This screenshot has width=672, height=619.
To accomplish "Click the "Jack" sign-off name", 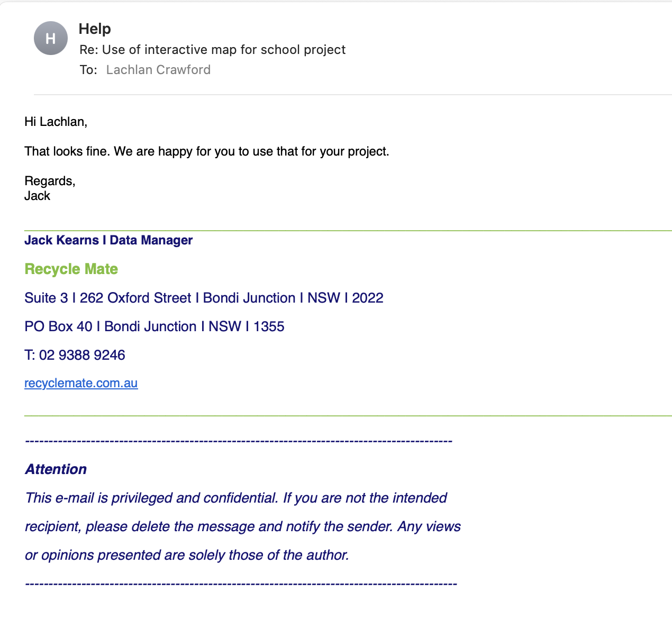I will point(37,196).
